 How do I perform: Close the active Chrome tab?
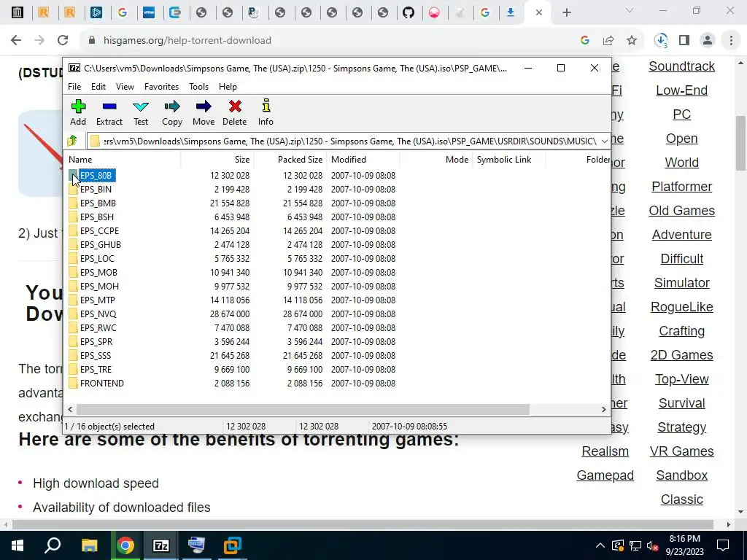pyautogui.click(x=539, y=13)
